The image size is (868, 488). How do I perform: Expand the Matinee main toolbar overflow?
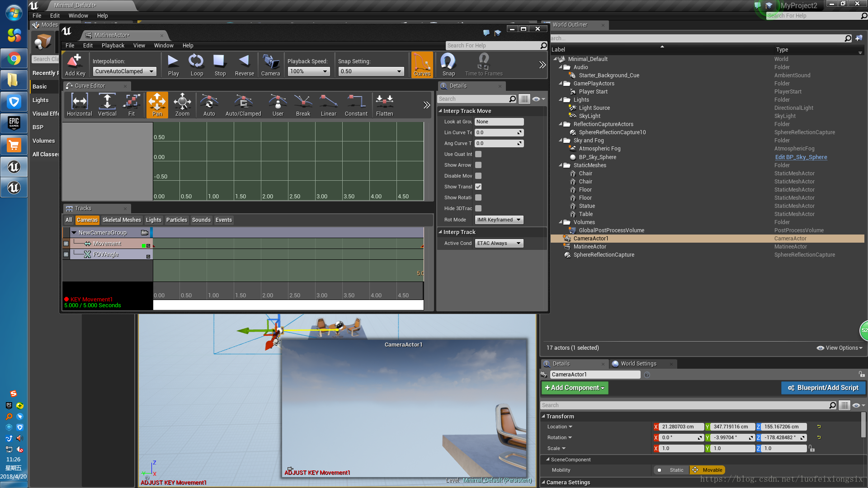coord(542,65)
